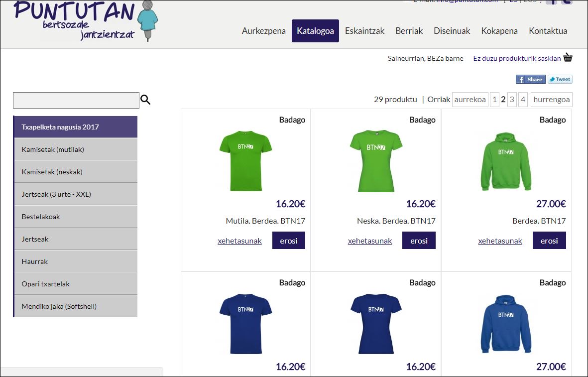Open Jertseak (3 urte - XXL) category

tap(75, 194)
